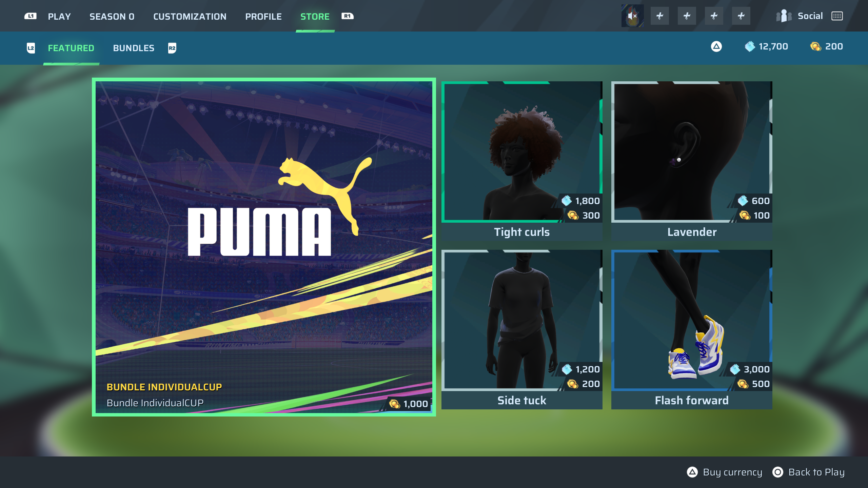The height and width of the screenshot is (488, 868).
Task: Click Flash forward 3,000 gem price
Action: 757,369
